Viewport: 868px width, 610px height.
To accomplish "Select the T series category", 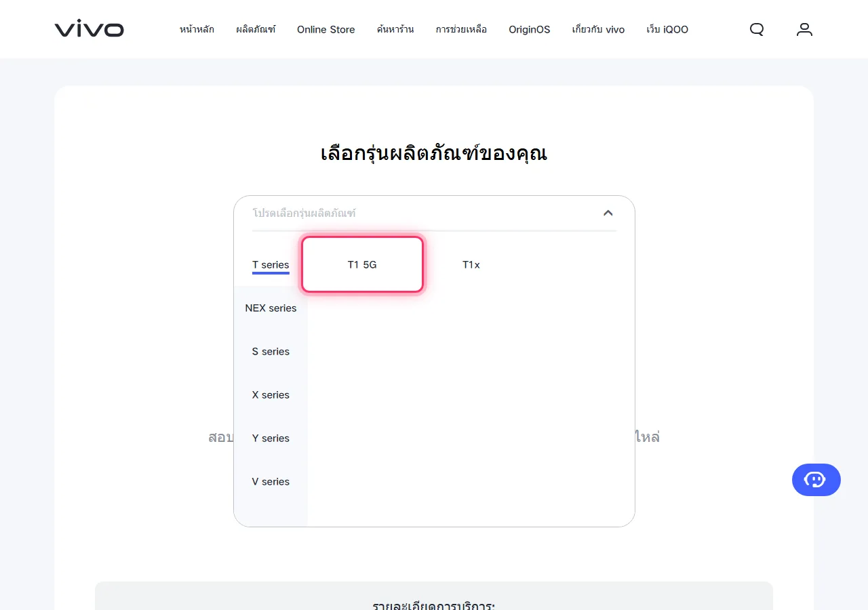I will (x=271, y=265).
